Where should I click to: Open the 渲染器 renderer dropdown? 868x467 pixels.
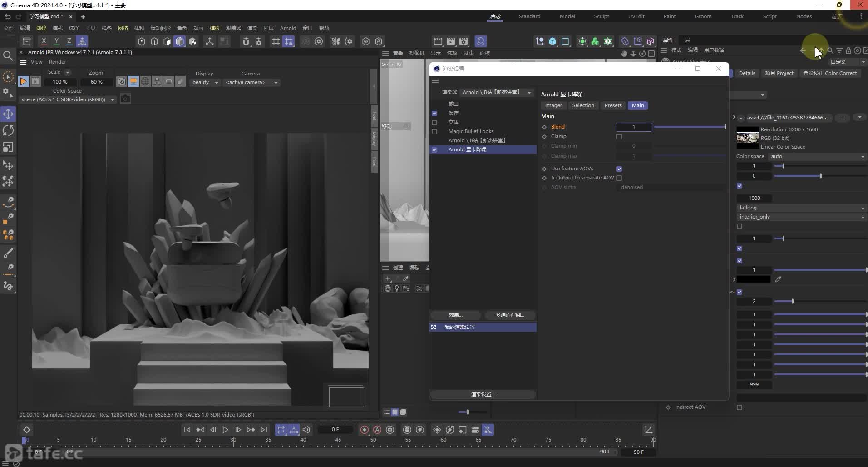coord(496,92)
